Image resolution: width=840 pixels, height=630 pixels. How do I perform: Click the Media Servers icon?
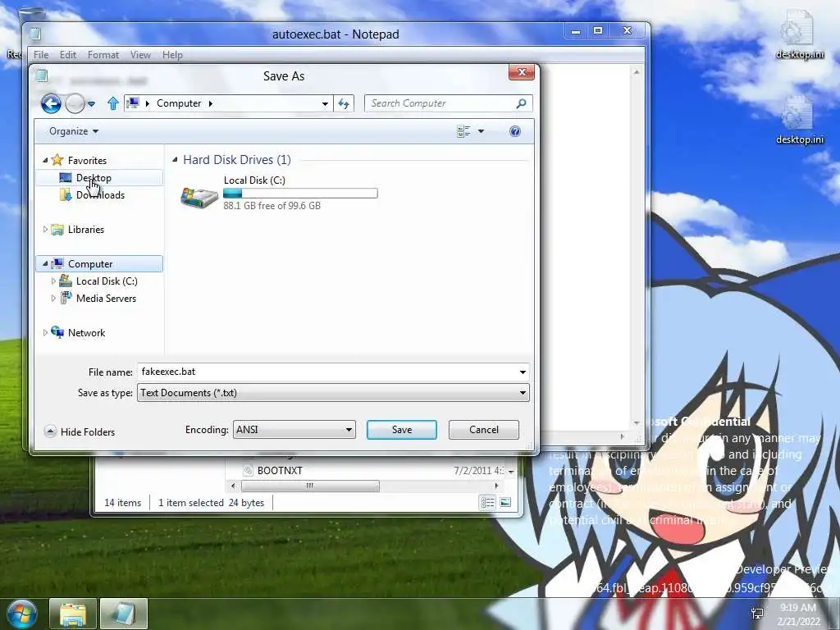(66, 298)
